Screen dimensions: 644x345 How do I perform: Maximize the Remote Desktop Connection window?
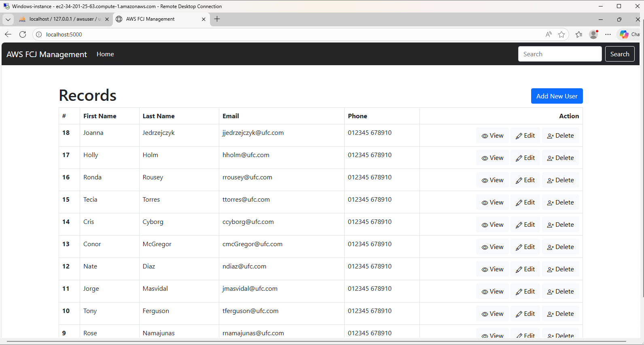click(619, 6)
